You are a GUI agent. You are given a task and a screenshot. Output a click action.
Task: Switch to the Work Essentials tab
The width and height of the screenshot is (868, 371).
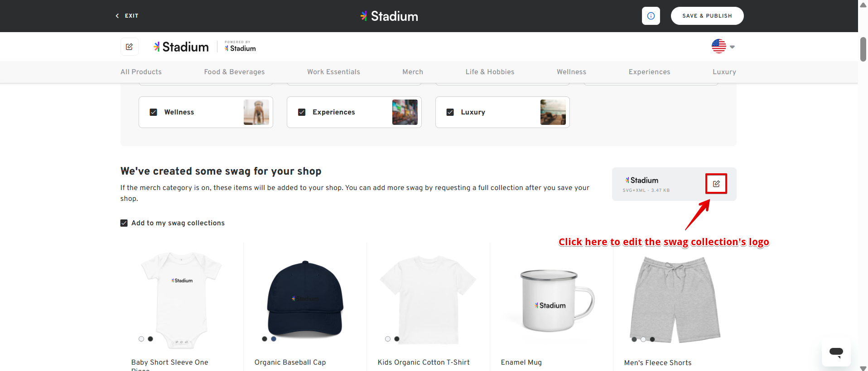click(333, 72)
